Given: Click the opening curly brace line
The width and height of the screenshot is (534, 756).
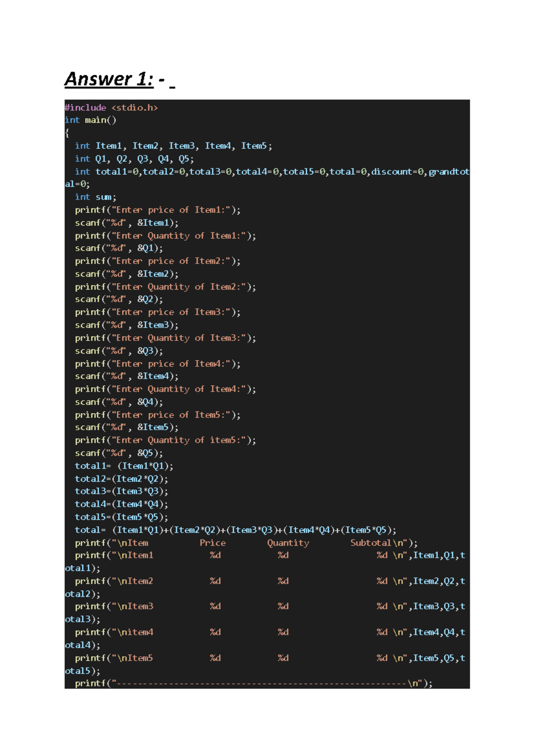Looking at the screenshot, I should [x=67, y=133].
